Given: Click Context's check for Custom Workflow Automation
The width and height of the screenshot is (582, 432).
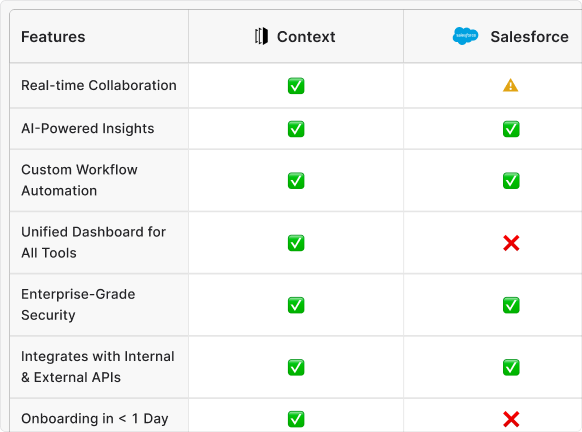Looking at the screenshot, I should click(296, 181).
